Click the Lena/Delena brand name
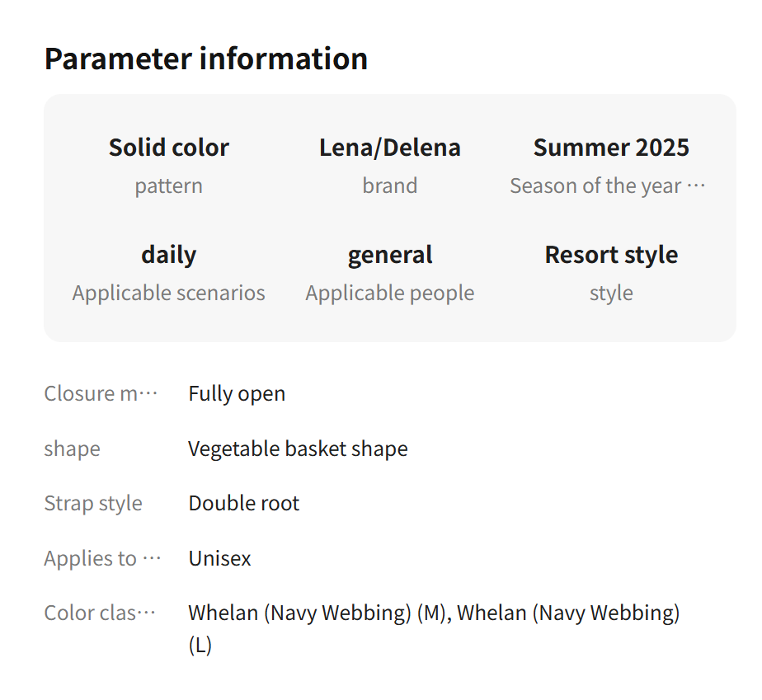This screenshot has width=762, height=700. point(390,148)
